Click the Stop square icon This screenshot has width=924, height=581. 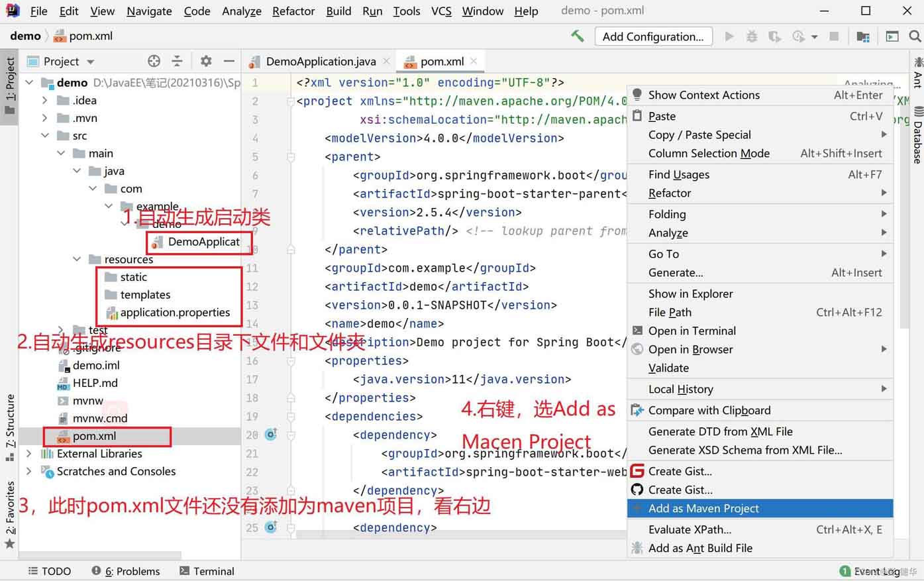835,36
